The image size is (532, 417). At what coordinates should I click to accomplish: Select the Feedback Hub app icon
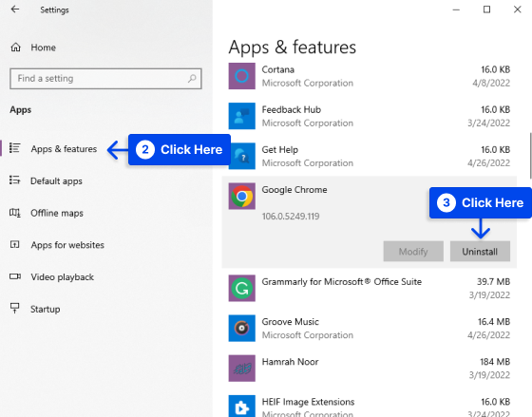[241, 116]
